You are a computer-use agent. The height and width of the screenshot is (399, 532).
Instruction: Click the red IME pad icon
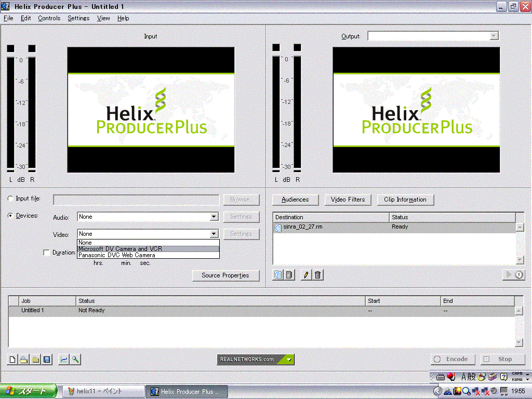click(451, 376)
